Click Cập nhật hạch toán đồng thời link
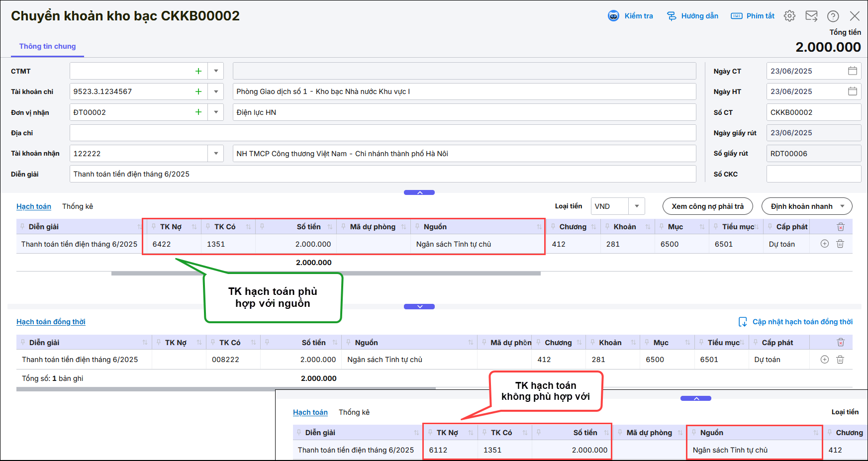868x461 pixels. 802,322
